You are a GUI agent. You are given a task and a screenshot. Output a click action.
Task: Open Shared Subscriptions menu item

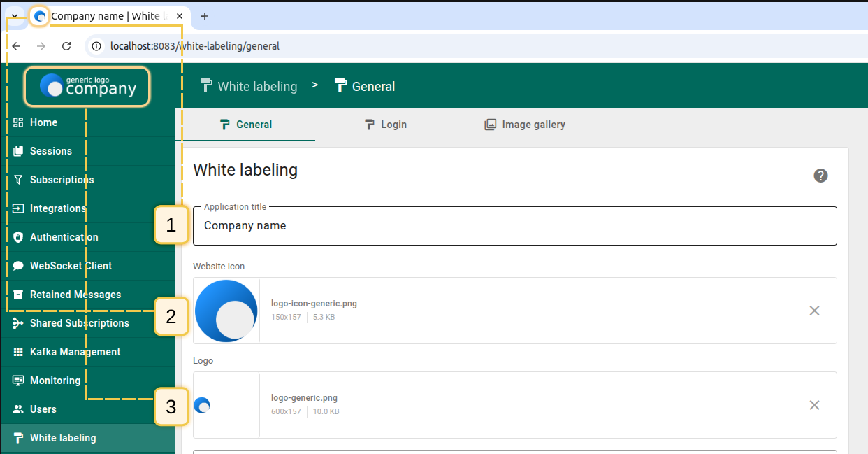coord(79,323)
